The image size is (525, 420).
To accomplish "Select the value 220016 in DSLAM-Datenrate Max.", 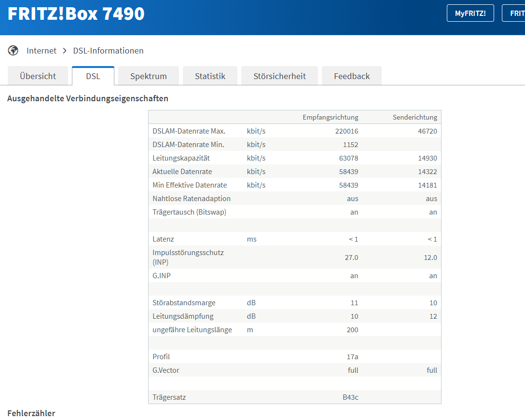I will [346, 131].
